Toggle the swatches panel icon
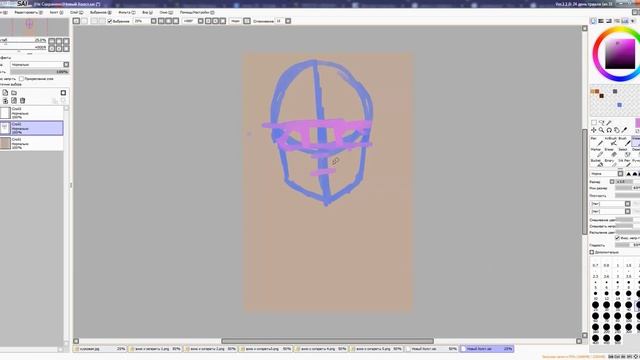 625,21
